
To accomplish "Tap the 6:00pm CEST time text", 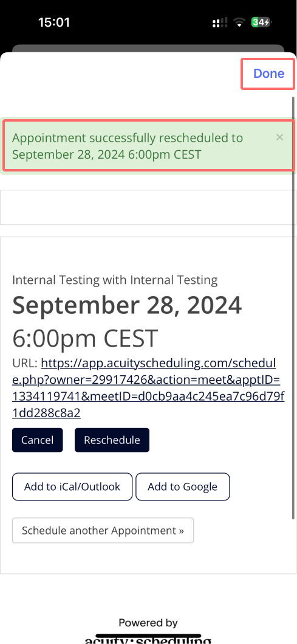I will [85, 338].
